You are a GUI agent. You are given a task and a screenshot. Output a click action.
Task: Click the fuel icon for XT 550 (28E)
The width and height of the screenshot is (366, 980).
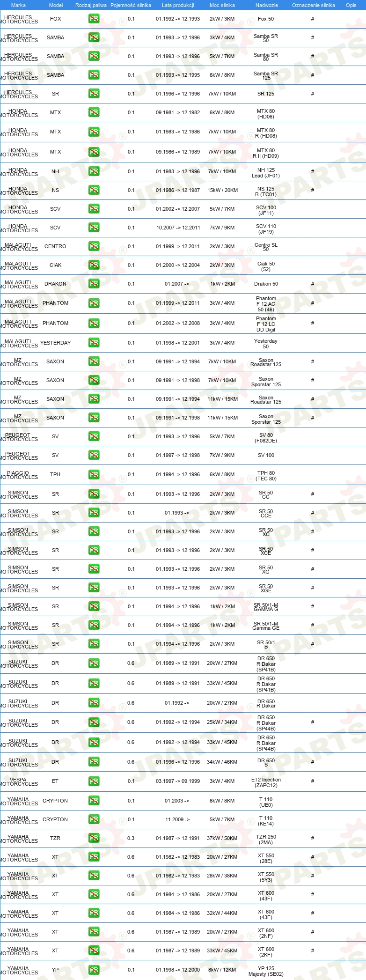[94, 857]
